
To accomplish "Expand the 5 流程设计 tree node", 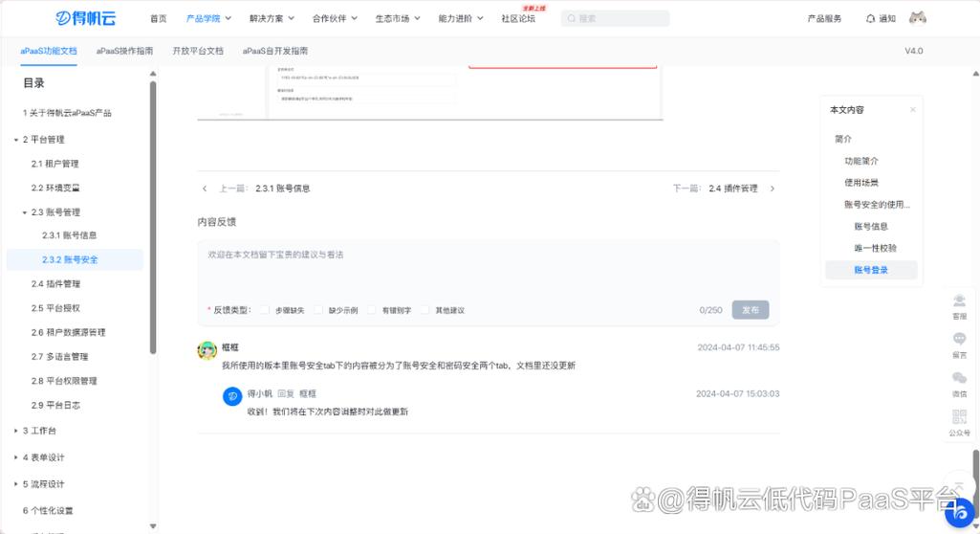I will click(x=16, y=484).
